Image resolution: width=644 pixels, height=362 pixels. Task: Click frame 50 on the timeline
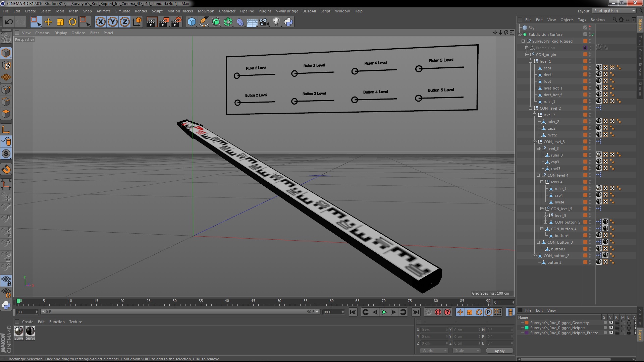(x=279, y=301)
